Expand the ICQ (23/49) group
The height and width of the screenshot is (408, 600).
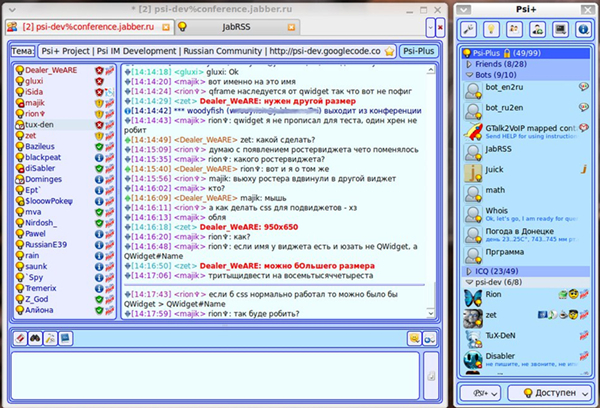click(469, 271)
